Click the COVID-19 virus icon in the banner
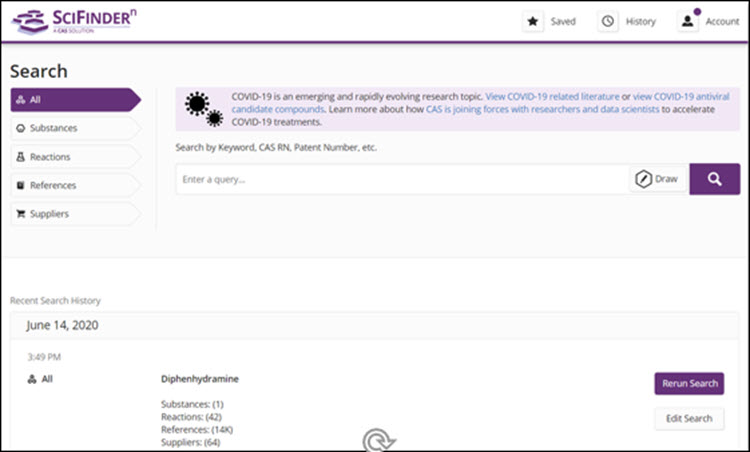Viewport: 750px width, 452px height. (204, 109)
